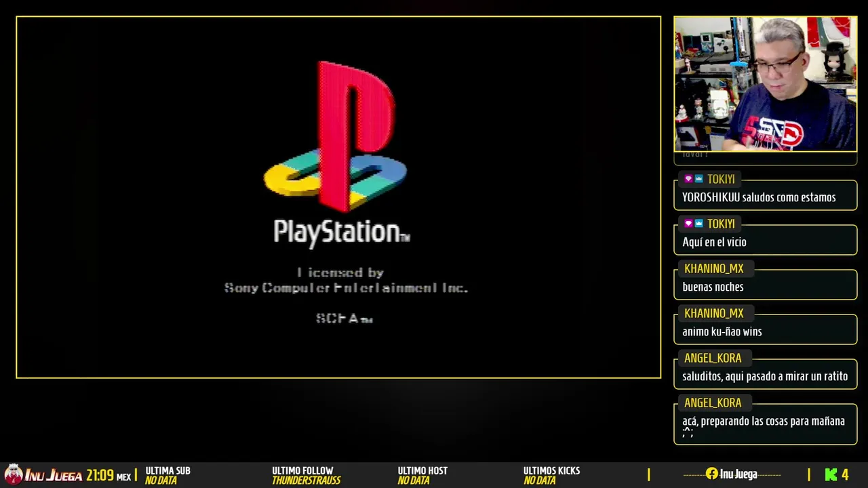Click the 'Inu Juega' logo text in bottom bar

[54, 475]
